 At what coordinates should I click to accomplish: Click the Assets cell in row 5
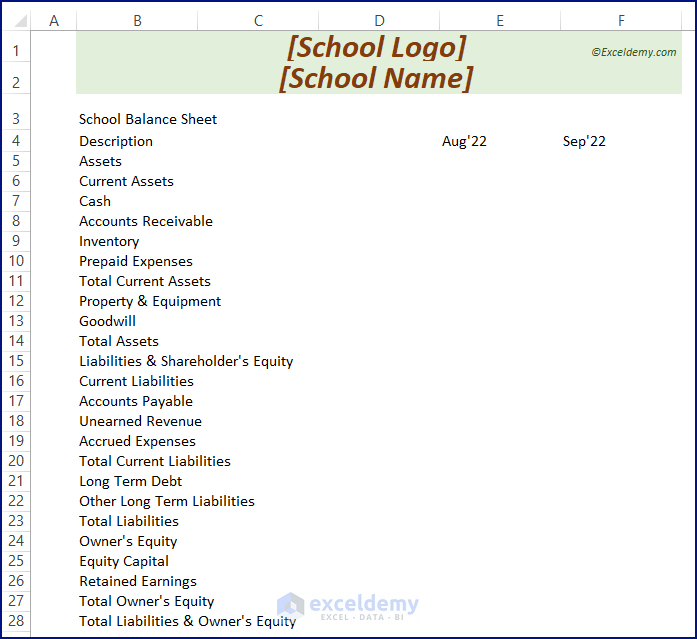tap(100, 161)
